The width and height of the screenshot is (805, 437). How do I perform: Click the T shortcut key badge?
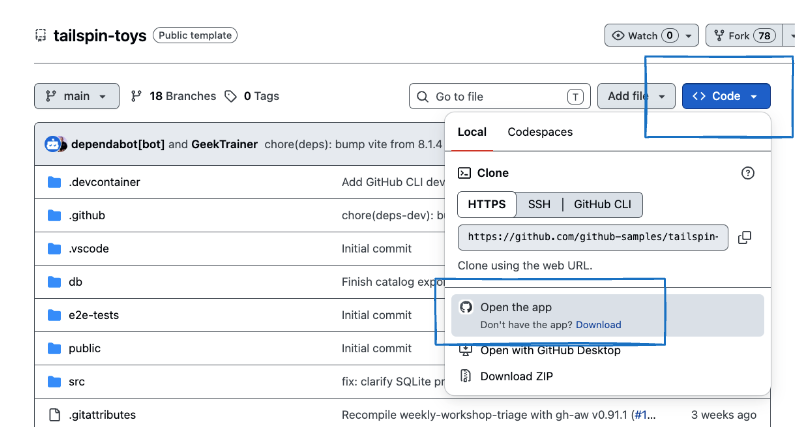click(575, 97)
